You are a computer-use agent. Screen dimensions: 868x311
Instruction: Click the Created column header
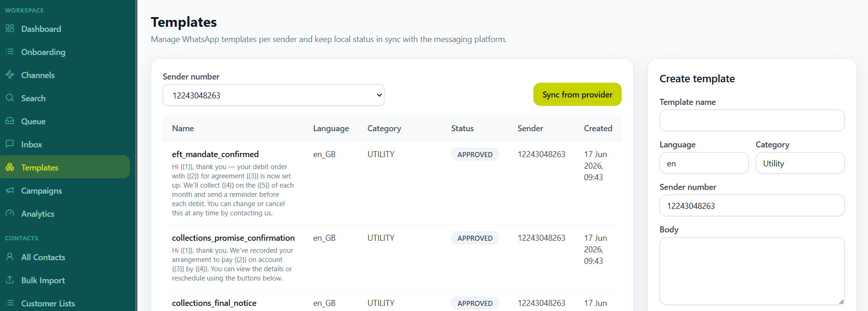tap(598, 128)
